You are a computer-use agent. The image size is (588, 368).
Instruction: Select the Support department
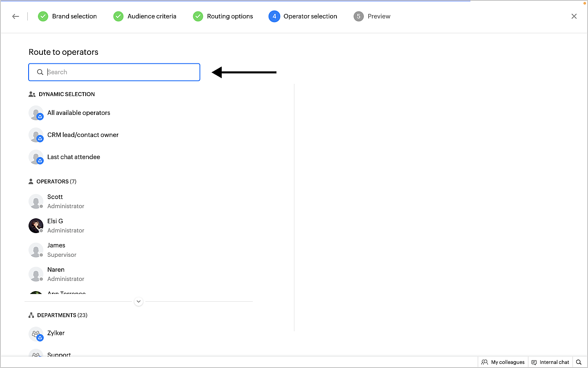[x=59, y=354]
